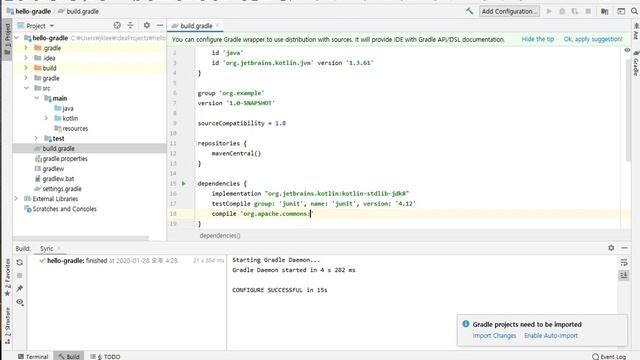The width and height of the screenshot is (640, 360).
Task: Collapse the hello-gradle root node
Action: tap(17, 38)
